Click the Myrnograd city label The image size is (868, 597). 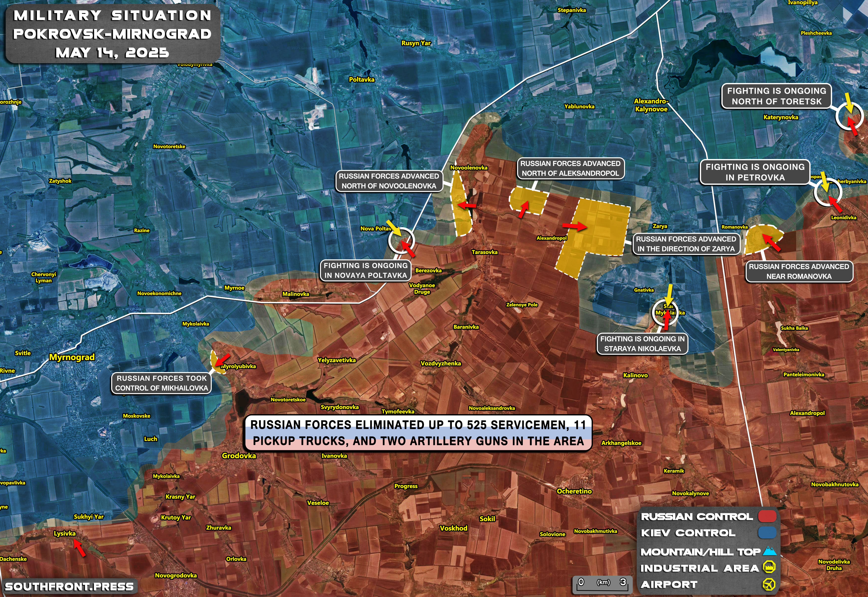pos(72,357)
